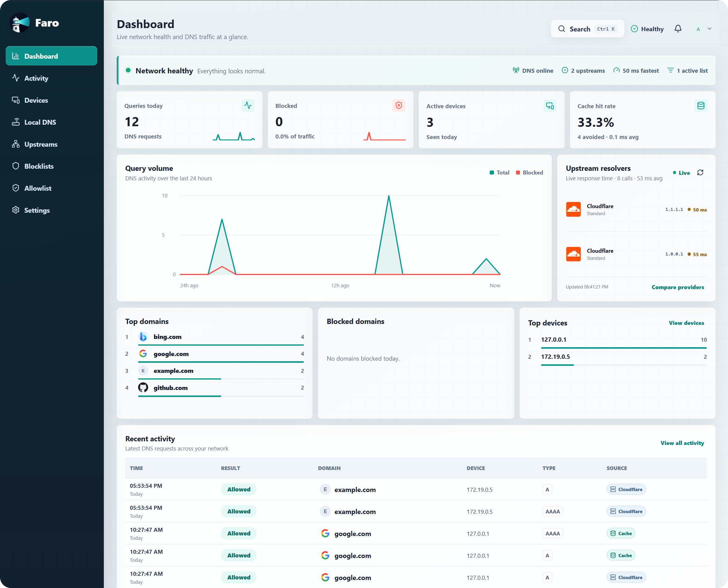The height and width of the screenshot is (588, 728).
Task: Click Updated 06:41:21 PM timestamp
Action: [587, 287]
